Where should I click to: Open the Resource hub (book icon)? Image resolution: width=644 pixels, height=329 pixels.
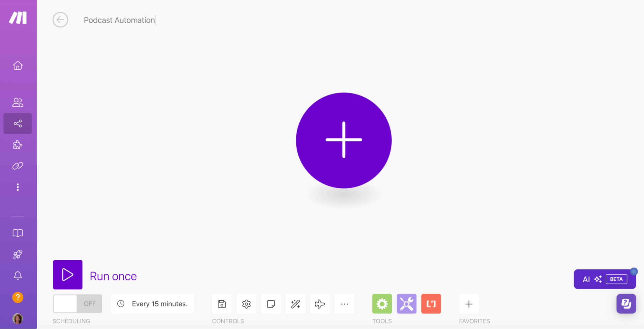[18, 233]
